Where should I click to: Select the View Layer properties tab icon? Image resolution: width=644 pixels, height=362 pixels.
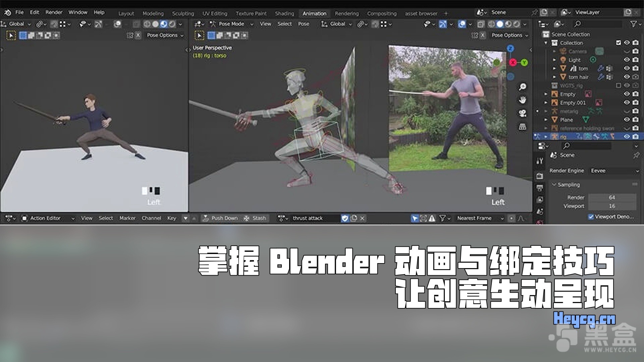(540, 200)
